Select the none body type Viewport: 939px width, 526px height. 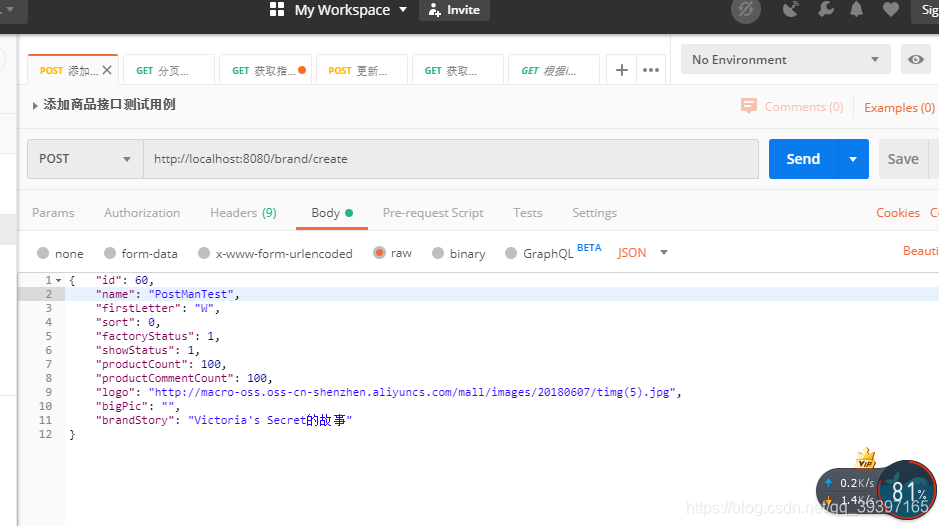coord(43,253)
